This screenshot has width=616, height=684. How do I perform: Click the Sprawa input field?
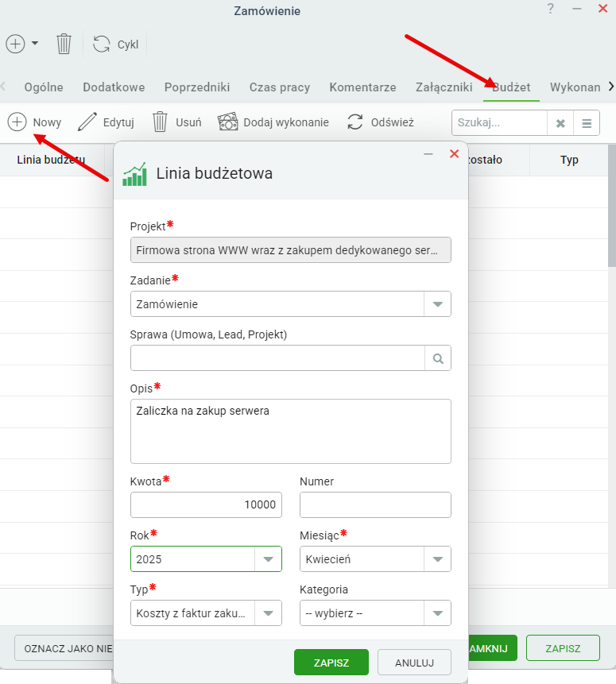[277, 358]
